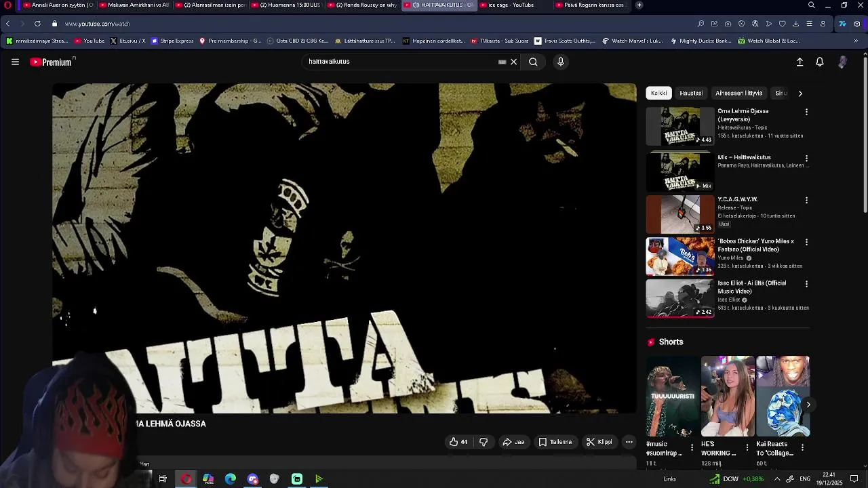The height and width of the screenshot is (488, 868).
Task: Open the #music #suomirap short thumbnail
Action: (672, 396)
